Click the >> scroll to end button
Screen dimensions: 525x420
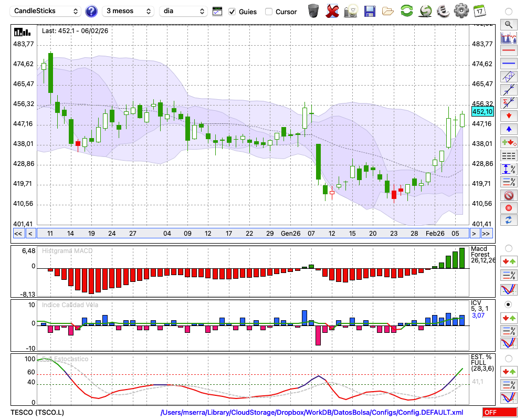click(486, 233)
